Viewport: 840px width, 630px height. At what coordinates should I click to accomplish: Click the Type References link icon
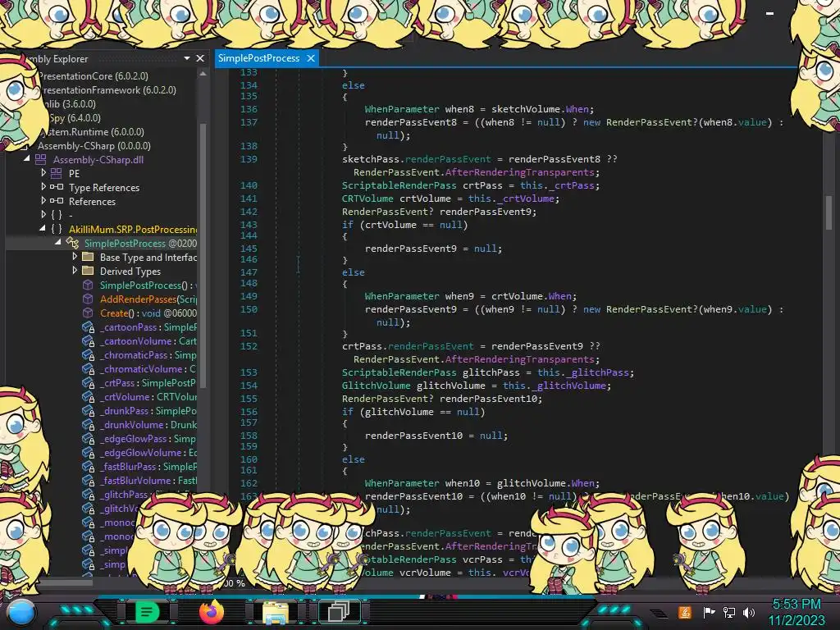(x=57, y=187)
